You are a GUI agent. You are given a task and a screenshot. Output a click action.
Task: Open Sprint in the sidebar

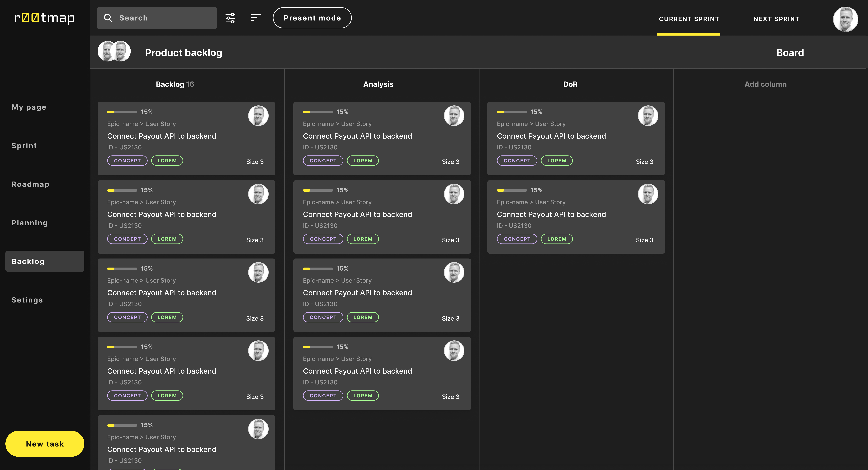[24, 146]
